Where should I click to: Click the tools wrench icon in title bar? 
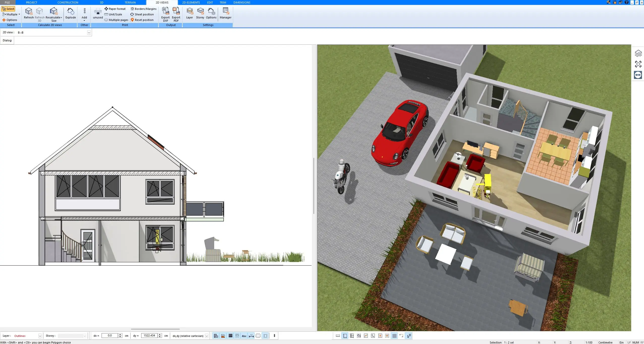pyautogui.click(x=608, y=2)
